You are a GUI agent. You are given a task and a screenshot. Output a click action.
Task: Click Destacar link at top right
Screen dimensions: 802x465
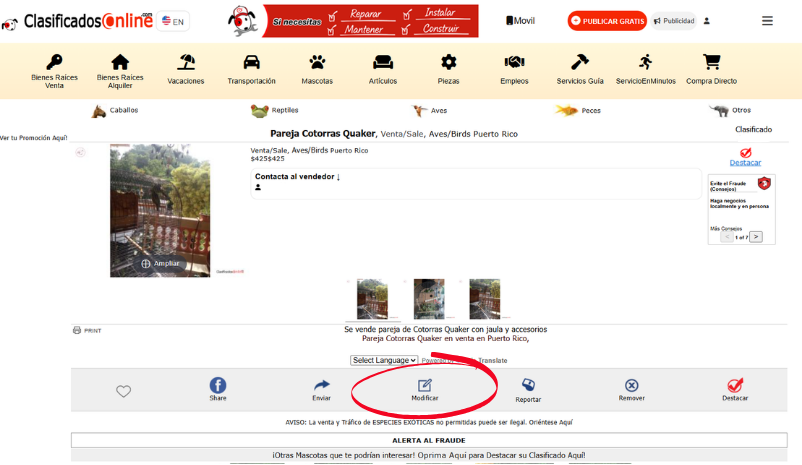(x=745, y=163)
